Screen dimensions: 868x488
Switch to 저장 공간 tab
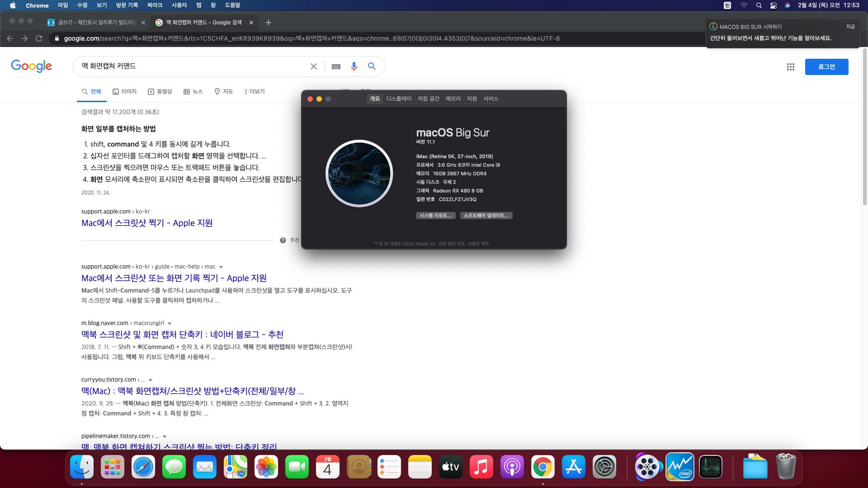pos(428,99)
